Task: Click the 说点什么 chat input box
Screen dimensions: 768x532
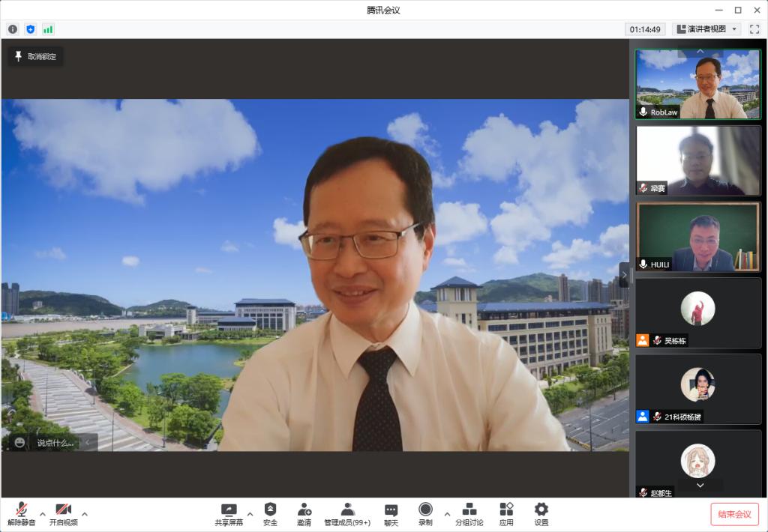Action: pyautogui.click(x=55, y=443)
